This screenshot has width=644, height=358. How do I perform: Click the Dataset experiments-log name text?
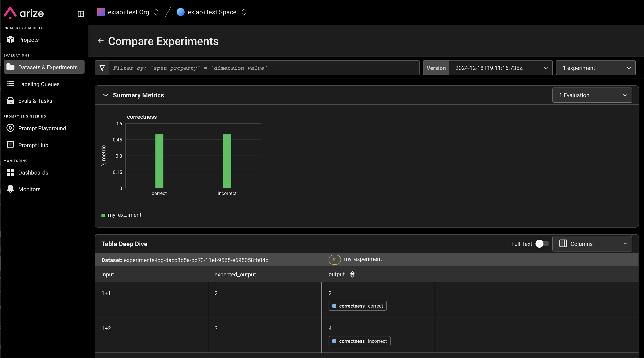pyautogui.click(x=196, y=260)
